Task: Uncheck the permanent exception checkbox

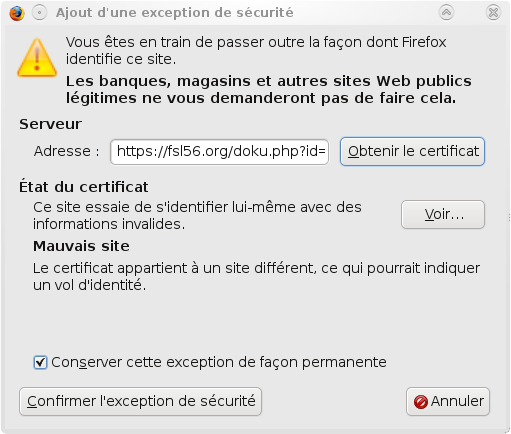Action: [40, 362]
